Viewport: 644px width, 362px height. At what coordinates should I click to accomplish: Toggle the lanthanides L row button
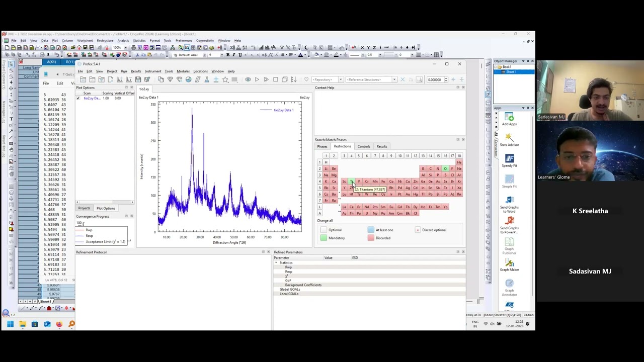coord(319,207)
